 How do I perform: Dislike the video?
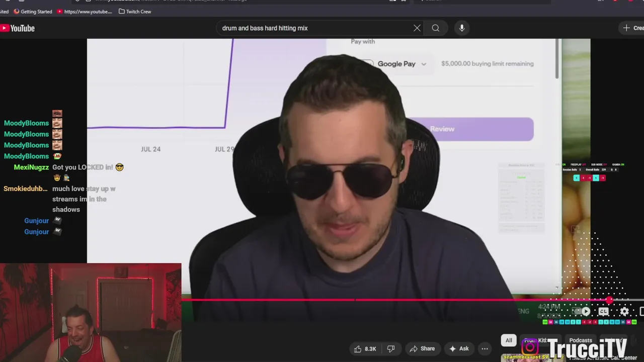click(x=391, y=348)
